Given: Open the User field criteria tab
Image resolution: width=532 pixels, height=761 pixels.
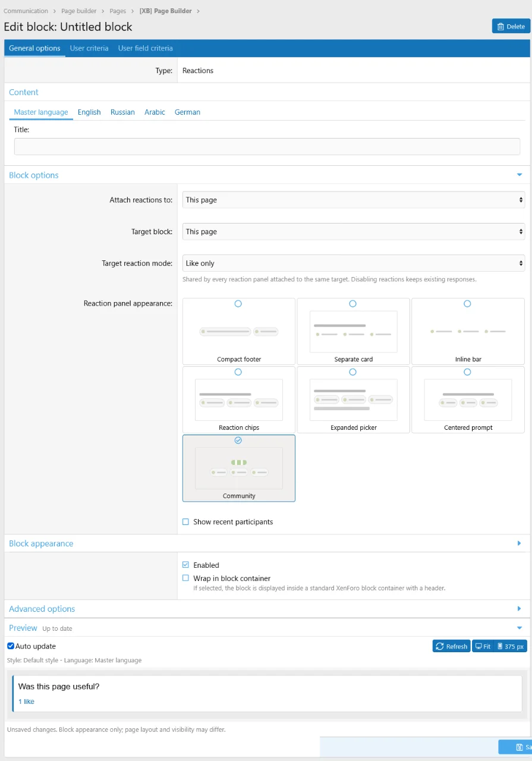Looking at the screenshot, I should [x=146, y=48].
